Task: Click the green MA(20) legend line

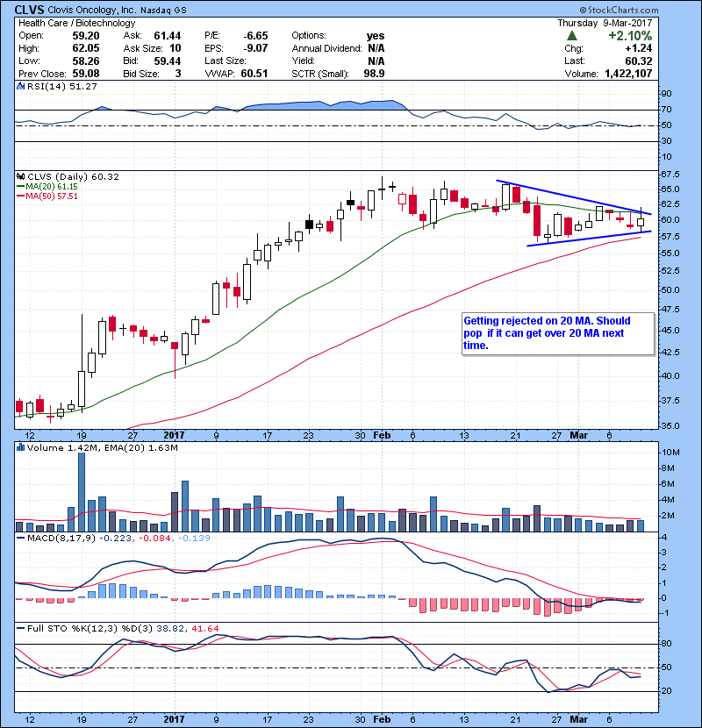Action: coord(21,186)
